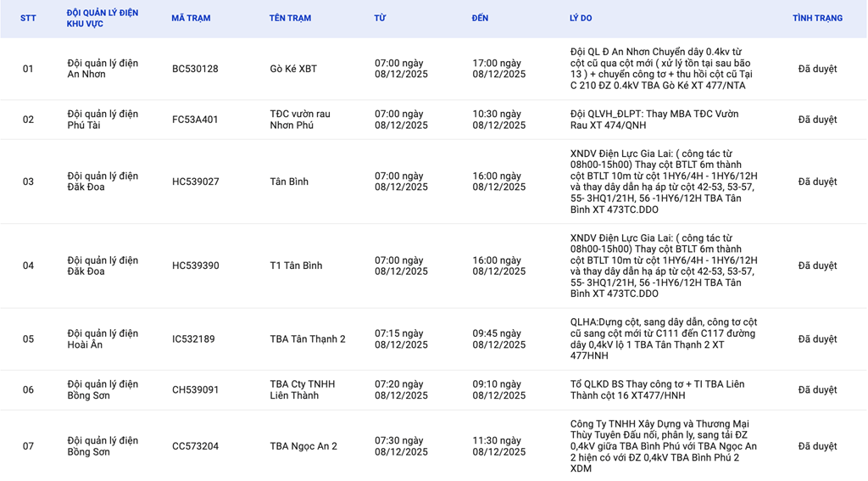Click station name T1 Tân Bình
The width and height of the screenshot is (868, 481).
(296, 266)
